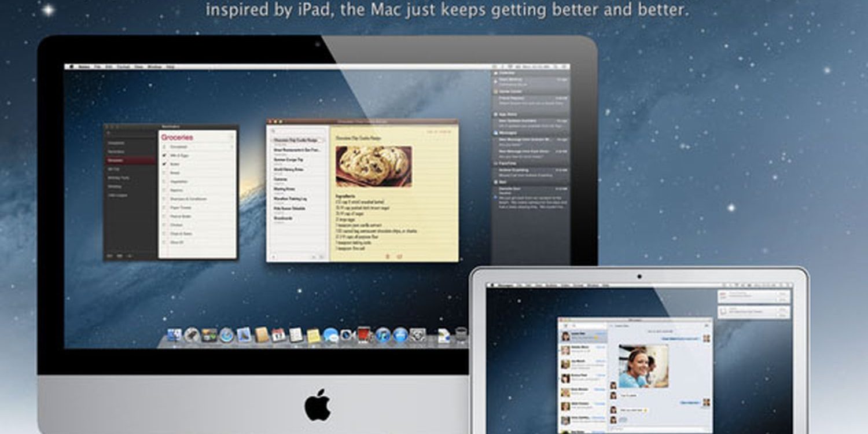The height and width of the screenshot is (434, 868).
Task: Open iTunes music note icon in the dock
Action: click(382, 334)
